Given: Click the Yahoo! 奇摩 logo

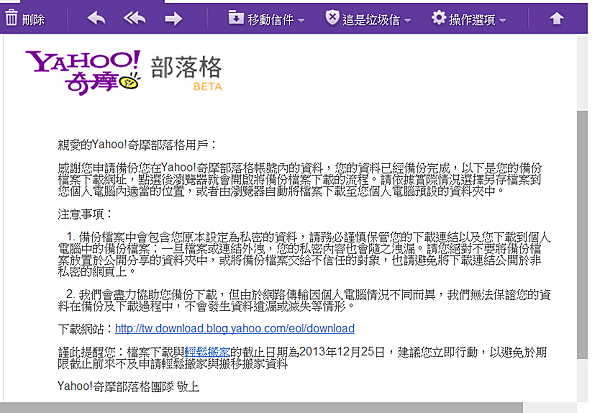Looking at the screenshot, I should point(83,72).
